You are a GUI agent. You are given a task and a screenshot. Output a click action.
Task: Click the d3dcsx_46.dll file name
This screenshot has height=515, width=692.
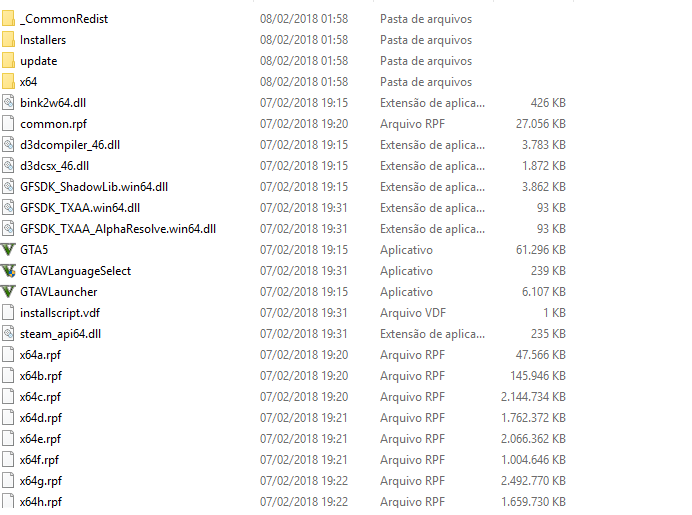(x=54, y=165)
